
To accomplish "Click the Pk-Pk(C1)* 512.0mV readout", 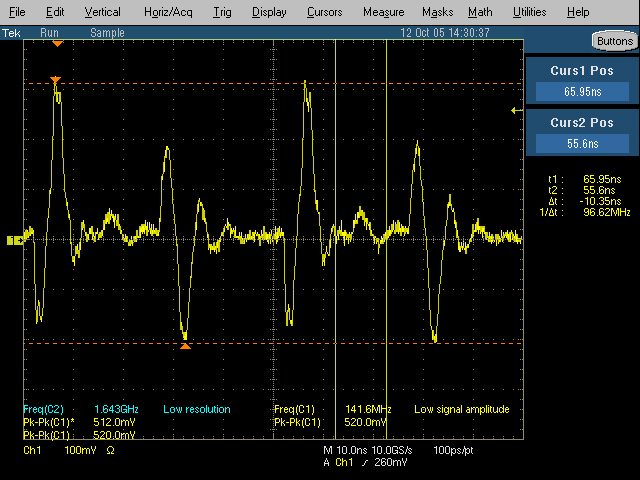I will coord(79,422).
